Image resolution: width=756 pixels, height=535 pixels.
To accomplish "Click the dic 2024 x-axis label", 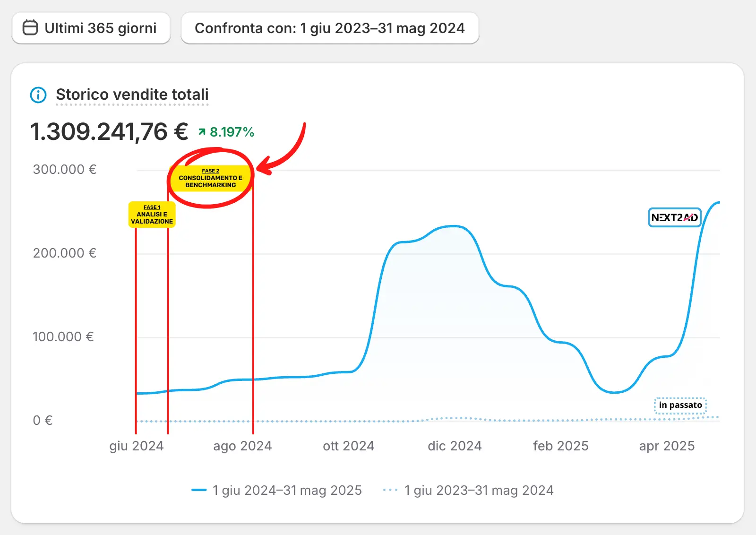I will pyautogui.click(x=455, y=446).
